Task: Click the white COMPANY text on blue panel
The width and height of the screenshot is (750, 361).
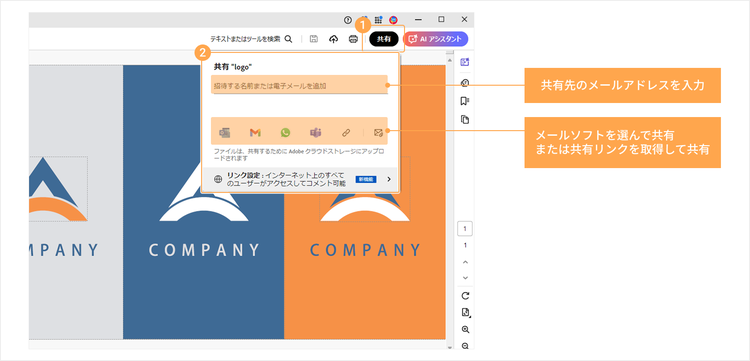Action: click(204, 250)
